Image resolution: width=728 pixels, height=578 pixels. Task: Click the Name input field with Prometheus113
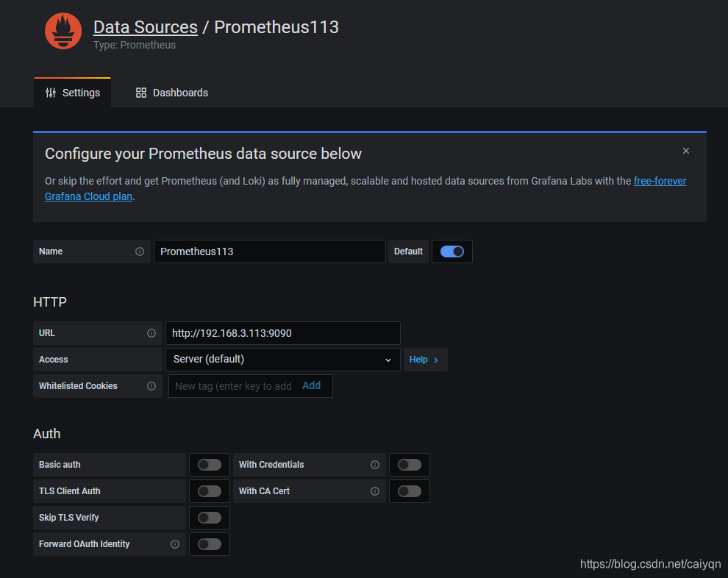click(270, 251)
